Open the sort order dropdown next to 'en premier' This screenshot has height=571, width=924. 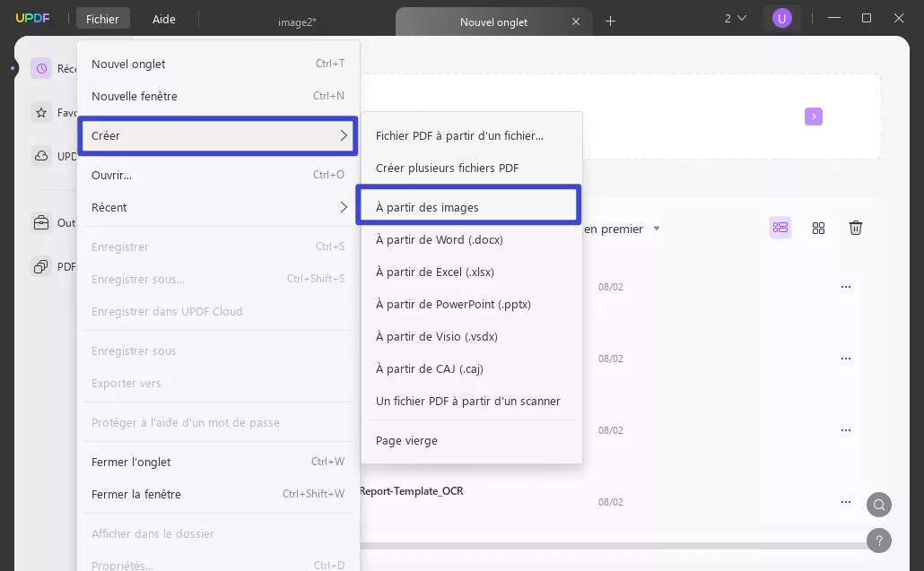tap(656, 229)
